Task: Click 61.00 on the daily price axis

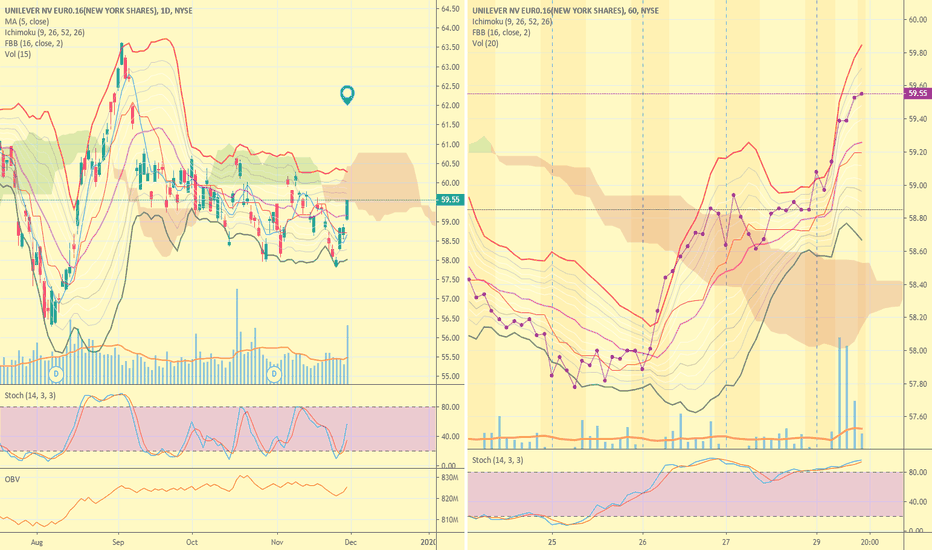Action: pyautogui.click(x=451, y=144)
